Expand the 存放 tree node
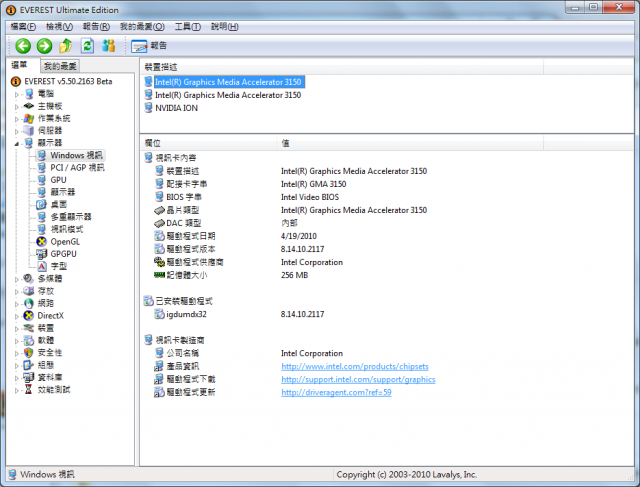 [17, 291]
